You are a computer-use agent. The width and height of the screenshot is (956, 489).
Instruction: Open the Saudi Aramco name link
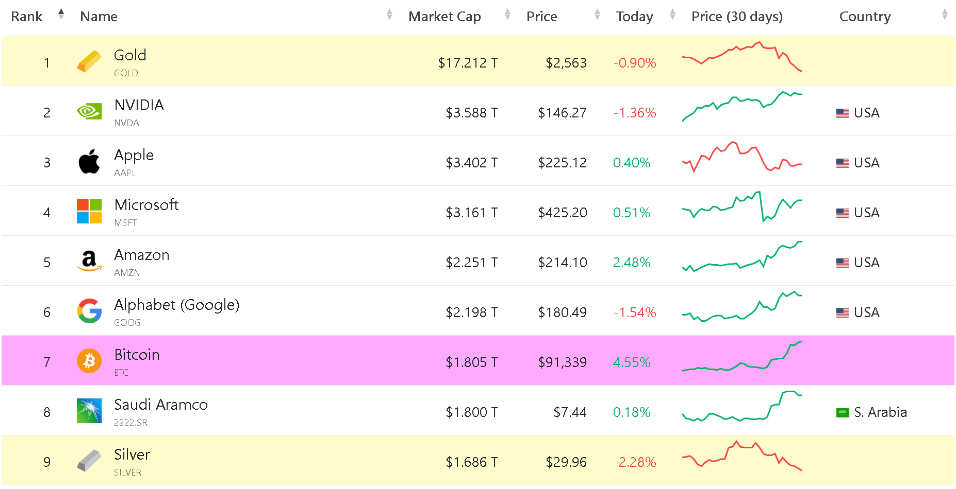(160, 405)
